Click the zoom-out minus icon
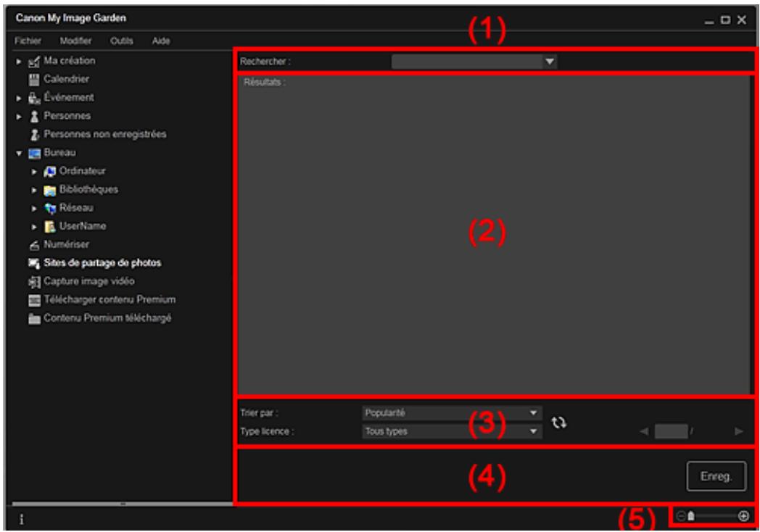The width and height of the screenshot is (760, 532). (x=680, y=516)
